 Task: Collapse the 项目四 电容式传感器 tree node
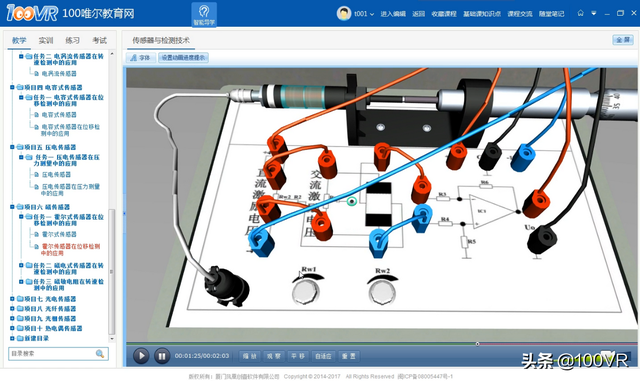[12, 87]
